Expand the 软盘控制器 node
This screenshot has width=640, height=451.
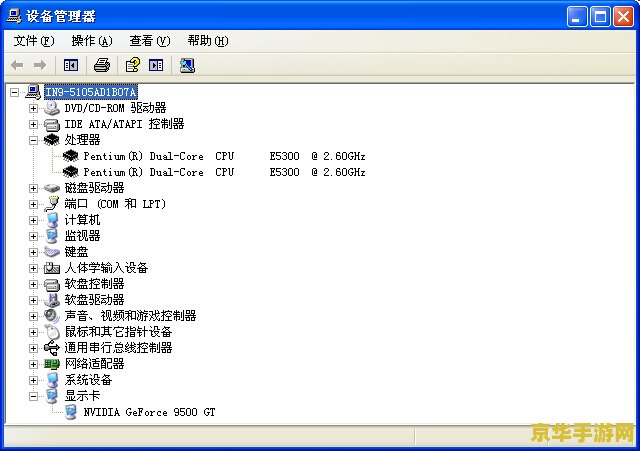33,284
